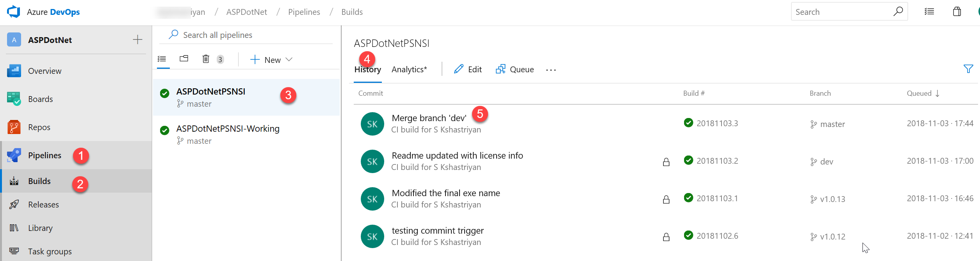Open Modified the final exe name commit
This screenshot has height=261, width=980.
(446, 193)
